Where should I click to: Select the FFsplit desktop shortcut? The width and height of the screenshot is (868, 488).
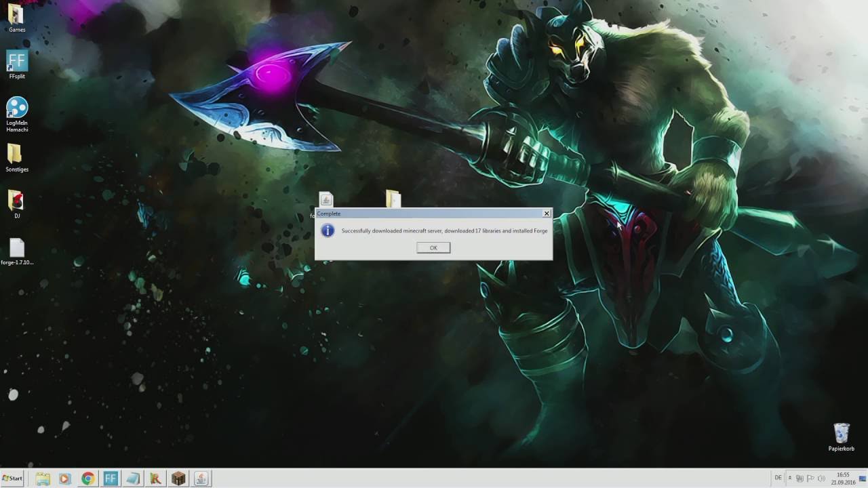click(x=17, y=64)
